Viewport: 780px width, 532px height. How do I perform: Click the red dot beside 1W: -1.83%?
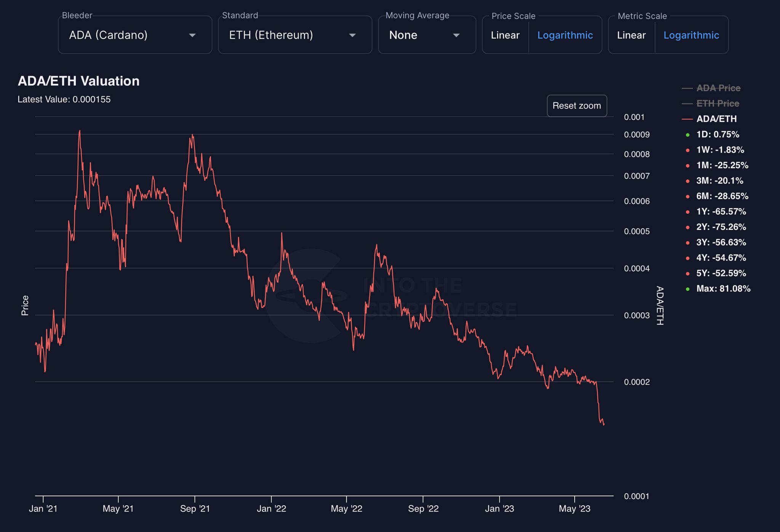click(687, 150)
